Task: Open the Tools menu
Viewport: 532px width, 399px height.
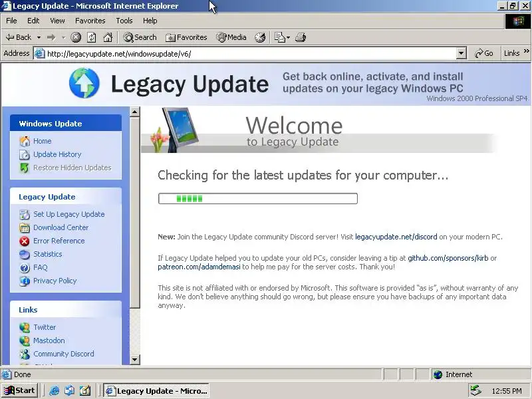Action: click(124, 21)
